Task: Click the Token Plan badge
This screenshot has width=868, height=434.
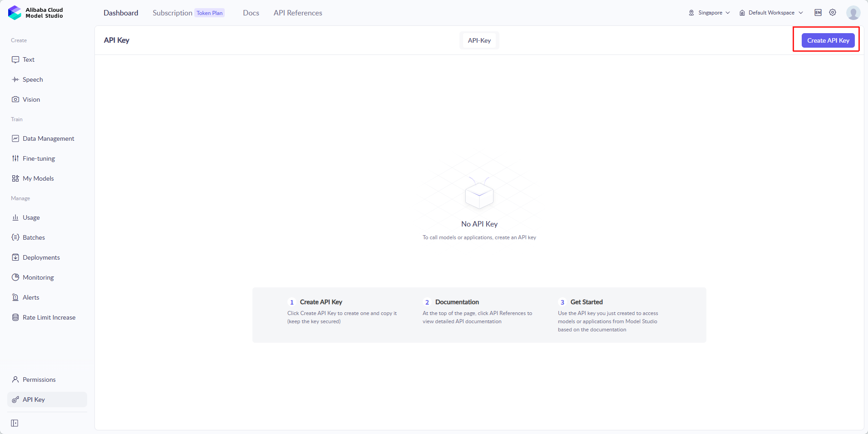Action: point(210,13)
